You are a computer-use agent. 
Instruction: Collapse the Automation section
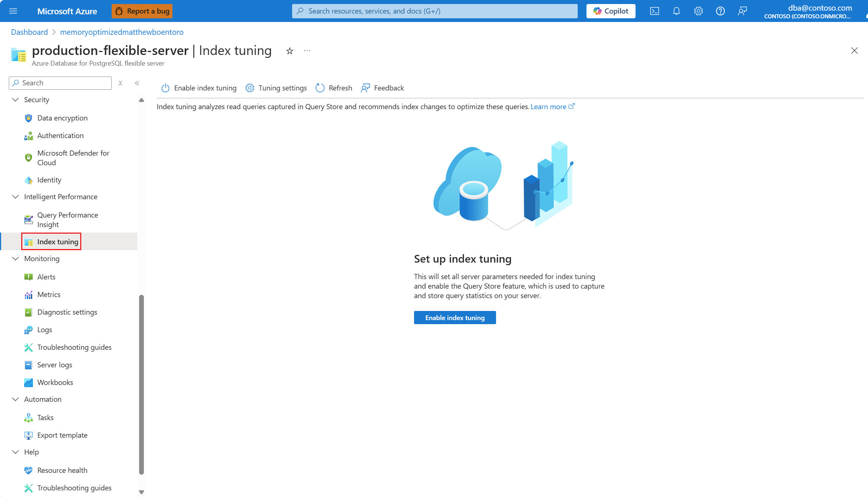15,399
